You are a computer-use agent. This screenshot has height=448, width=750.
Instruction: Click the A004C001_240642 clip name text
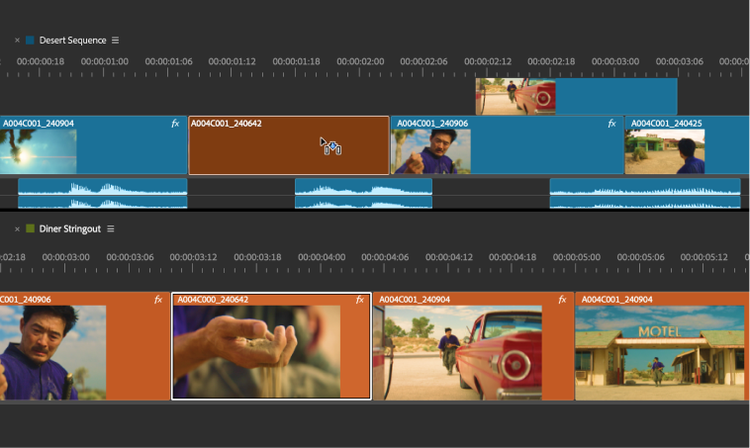click(226, 123)
